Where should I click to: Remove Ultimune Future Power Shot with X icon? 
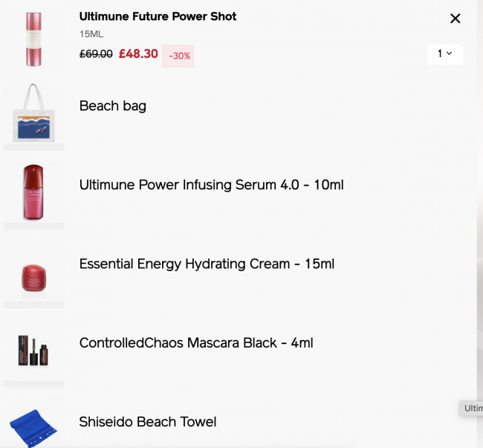[455, 19]
